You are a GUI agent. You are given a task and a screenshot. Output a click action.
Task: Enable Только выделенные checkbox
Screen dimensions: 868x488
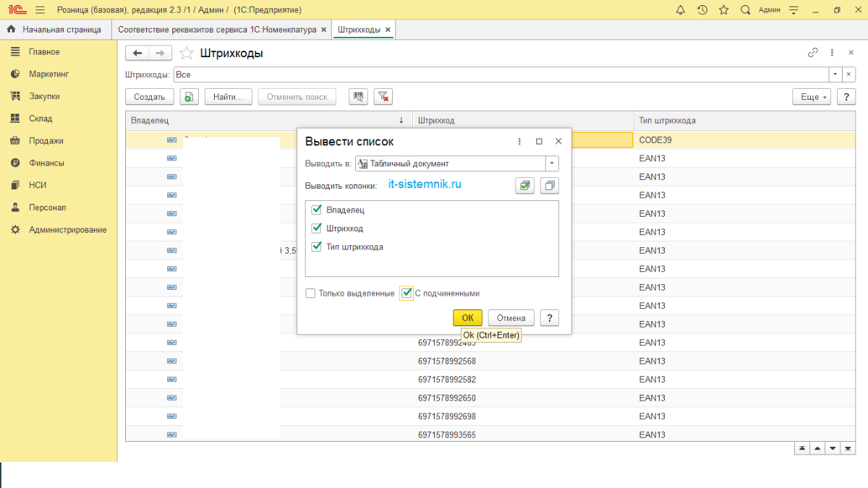pyautogui.click(x=311, y=294)
